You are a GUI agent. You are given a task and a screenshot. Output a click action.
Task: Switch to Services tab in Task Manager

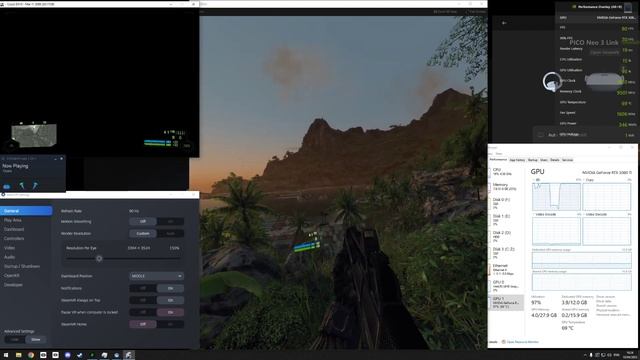[567, 160]
